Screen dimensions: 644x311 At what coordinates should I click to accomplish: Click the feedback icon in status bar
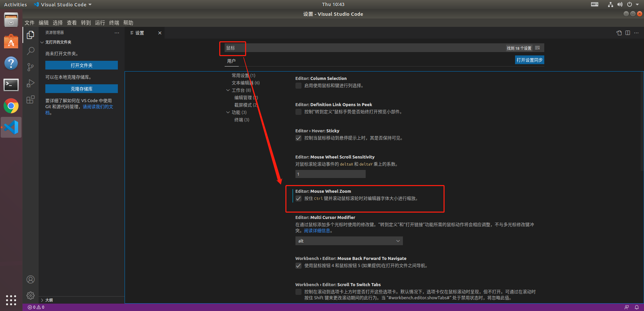click(627, 307)
